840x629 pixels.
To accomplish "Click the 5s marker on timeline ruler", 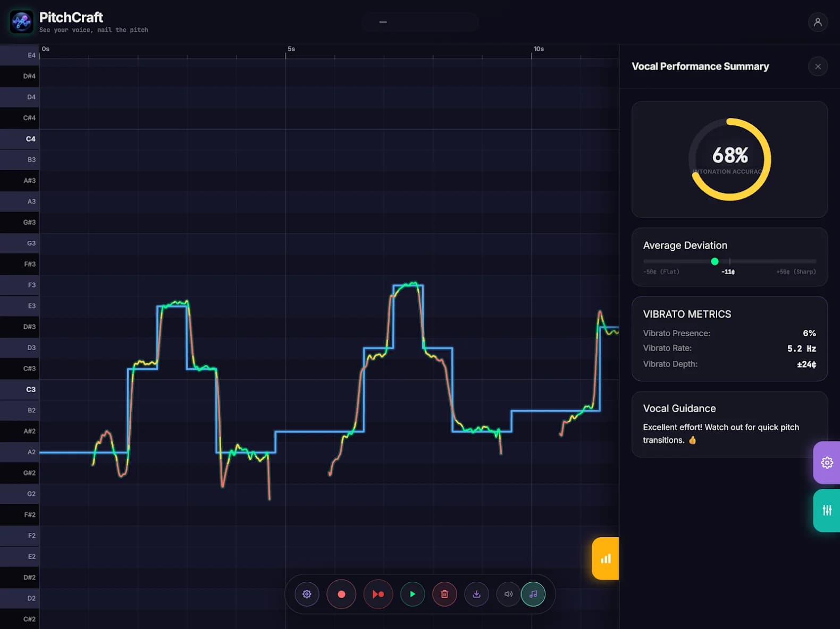I will 291,49.
